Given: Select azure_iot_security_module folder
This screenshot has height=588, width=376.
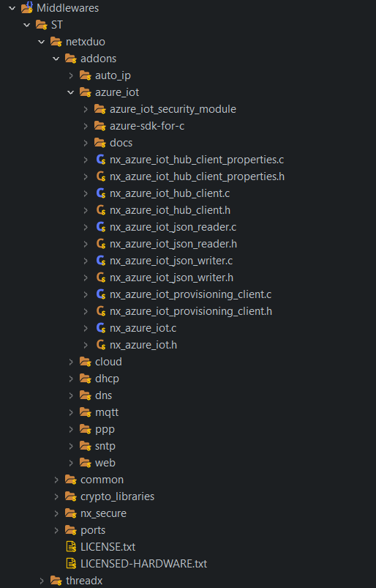Looking at the screenshot, I should click(x=173, y=109).
